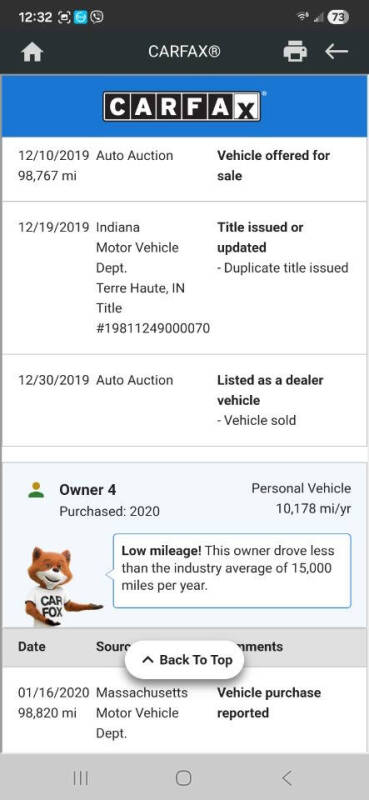
Task: Tap the Low mileage info bubble
Action: tap(232, 570)
